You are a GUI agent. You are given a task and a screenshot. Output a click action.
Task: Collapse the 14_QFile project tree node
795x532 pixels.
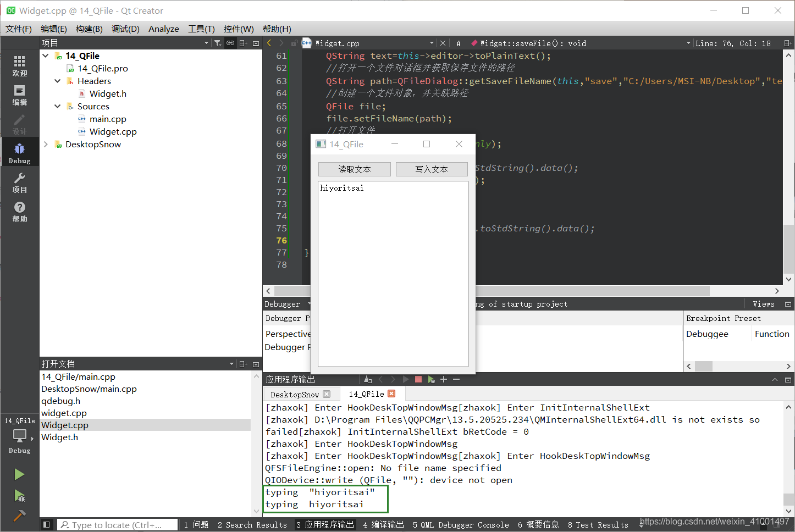pyautogui.click(x=46, y=56)
